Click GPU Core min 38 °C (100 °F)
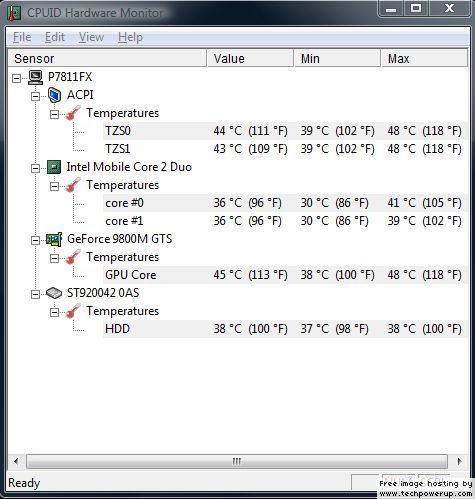 point(337,275)
